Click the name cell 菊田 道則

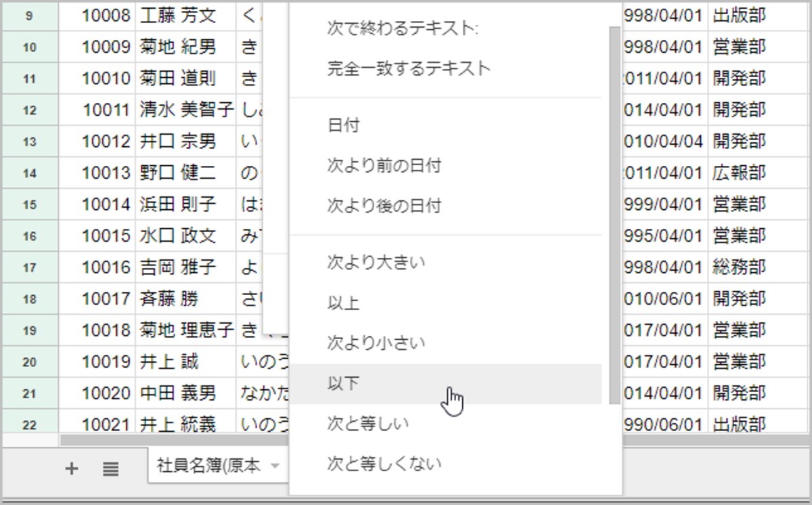coord(185,79)
